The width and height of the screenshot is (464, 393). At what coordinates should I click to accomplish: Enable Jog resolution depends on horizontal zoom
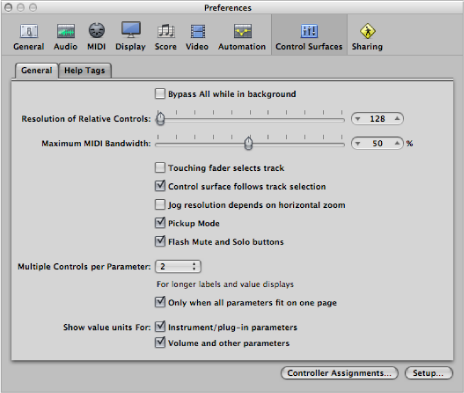(160, 204)
